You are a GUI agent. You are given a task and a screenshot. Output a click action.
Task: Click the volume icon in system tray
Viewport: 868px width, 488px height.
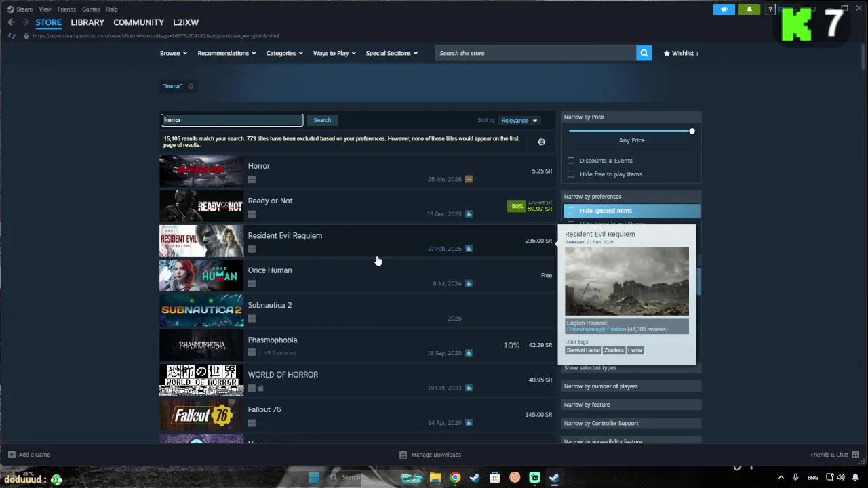tap(841, 477)
